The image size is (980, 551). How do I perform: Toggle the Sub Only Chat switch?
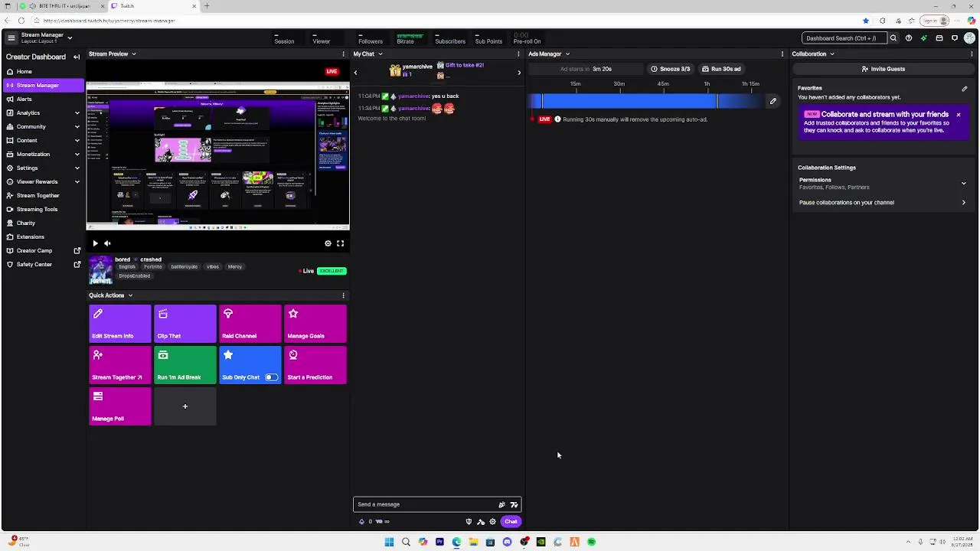point(271,377)
